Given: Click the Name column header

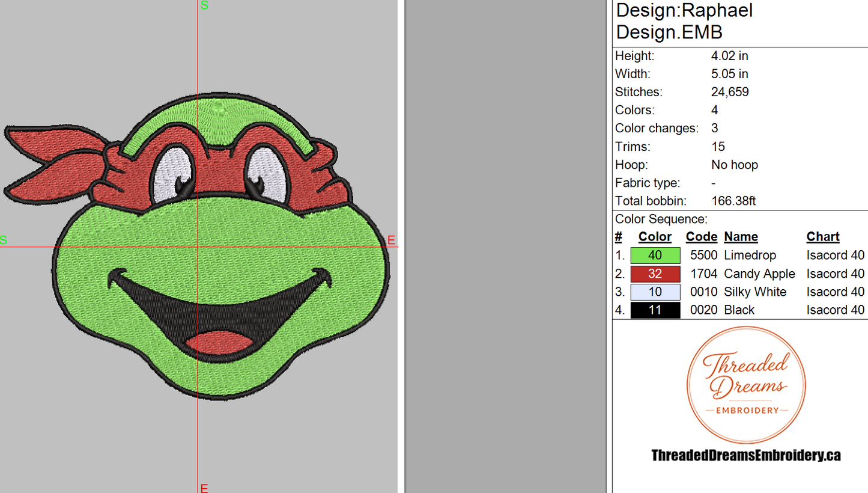Looking at the screenshot, I should pos(741,237).
